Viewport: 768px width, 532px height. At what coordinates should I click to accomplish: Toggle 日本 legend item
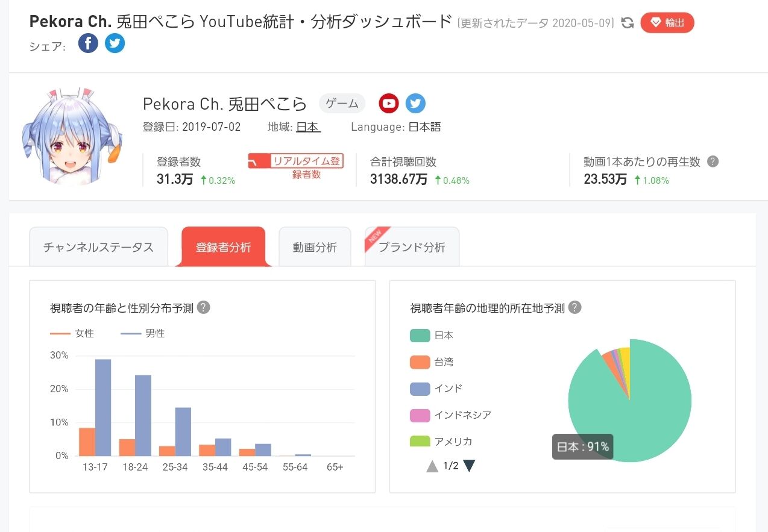tap(432, 336)
